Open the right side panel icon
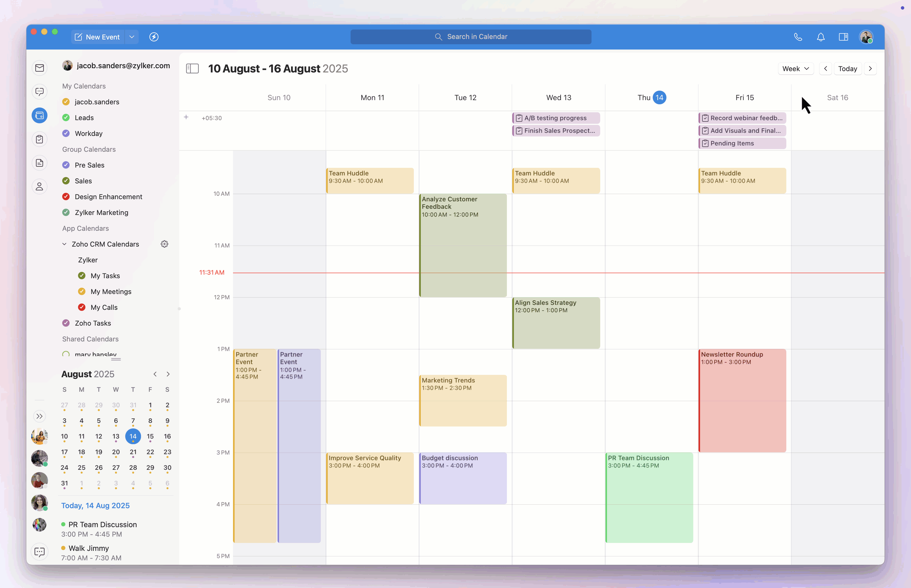This screenshot has width=911, height=588. point(844,37)
